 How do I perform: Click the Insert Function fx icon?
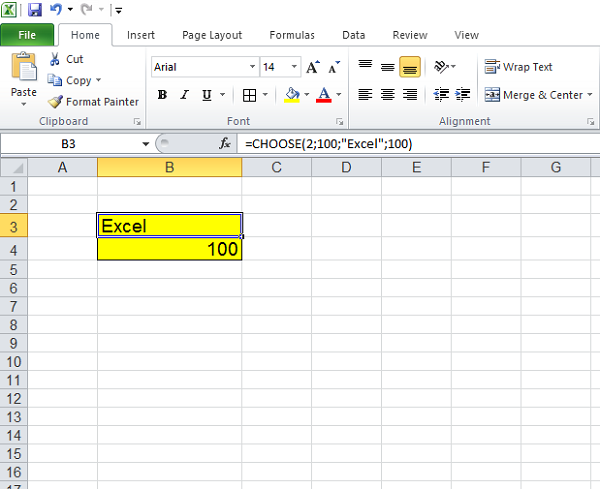pos(225,143)
